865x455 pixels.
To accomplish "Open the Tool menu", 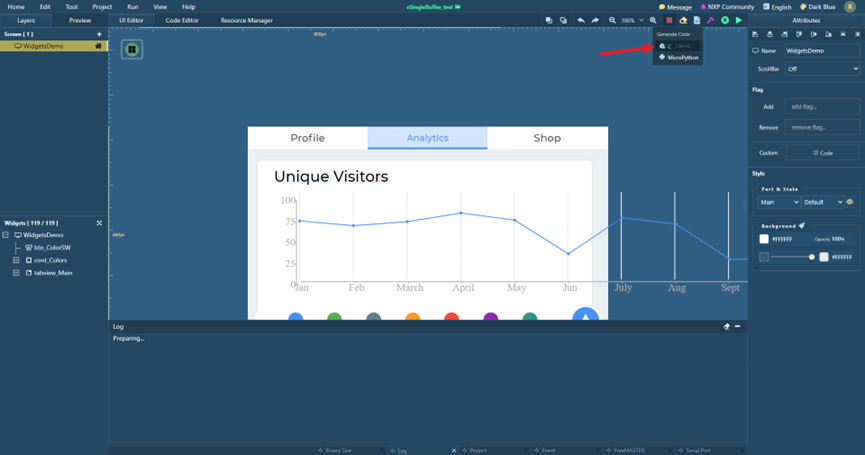I will tap(72, 7).
